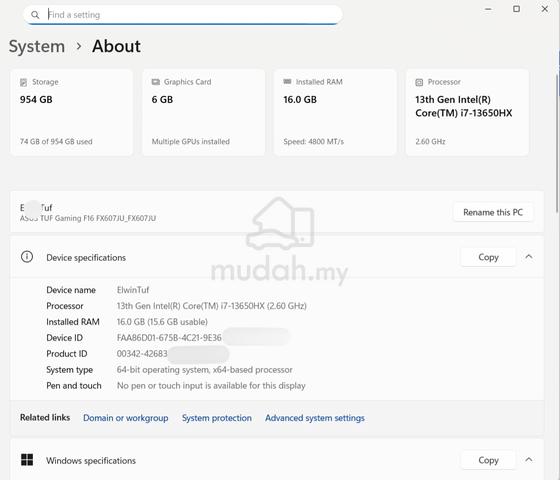560x480 pixels.
Task: Click Rename this PC button
Action: coord(493,212)
